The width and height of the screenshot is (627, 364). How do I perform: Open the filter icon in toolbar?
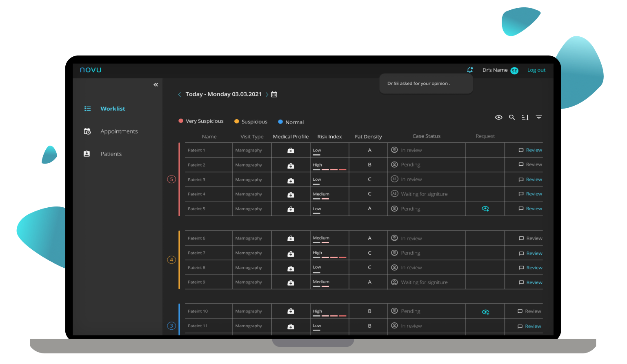pos(539,118)
